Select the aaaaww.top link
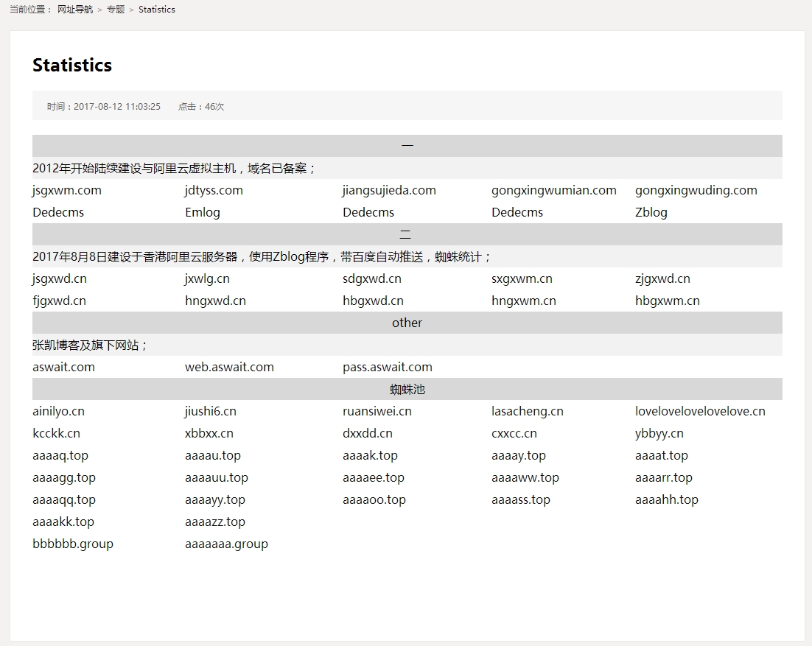The image size is (812, 646). 525,477
